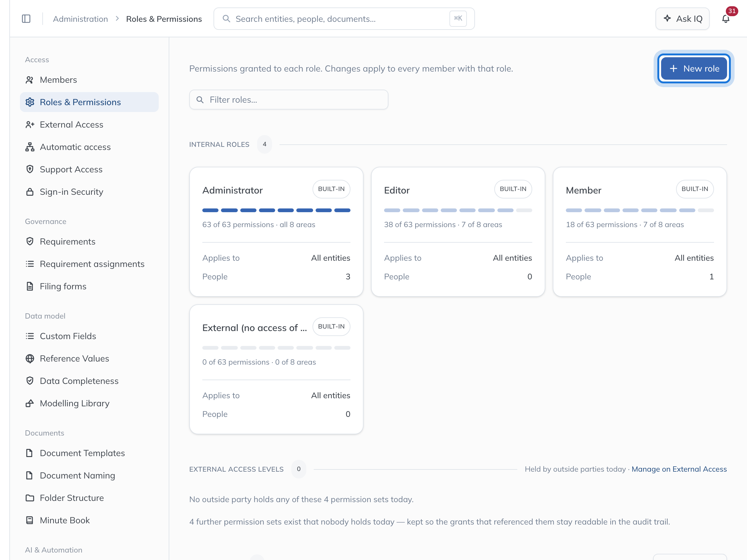747x560 pixels.
Task: Go to External Access settings
Action: pyautogui.click(x=89, y=124)
